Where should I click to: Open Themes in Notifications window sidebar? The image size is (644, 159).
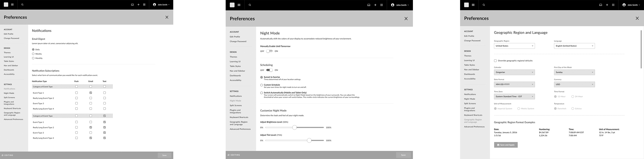click(x=7, y=52)
